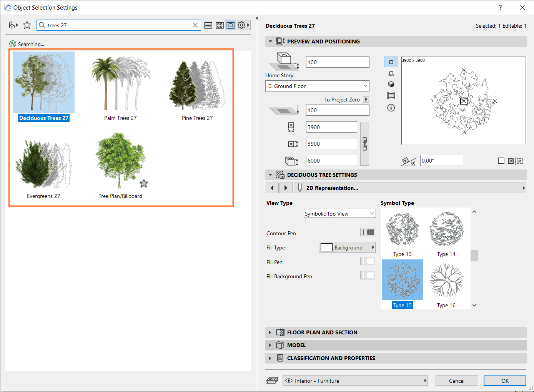Go to next settings page arrow
Viewport: 534px width, 392px height.
(x=286, y=188)
